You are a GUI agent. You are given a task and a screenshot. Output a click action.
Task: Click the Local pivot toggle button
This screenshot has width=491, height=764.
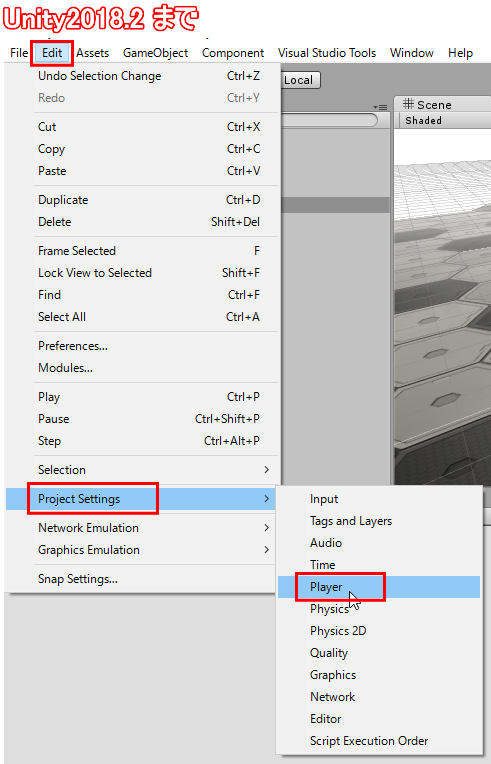[x=299, y=80]
